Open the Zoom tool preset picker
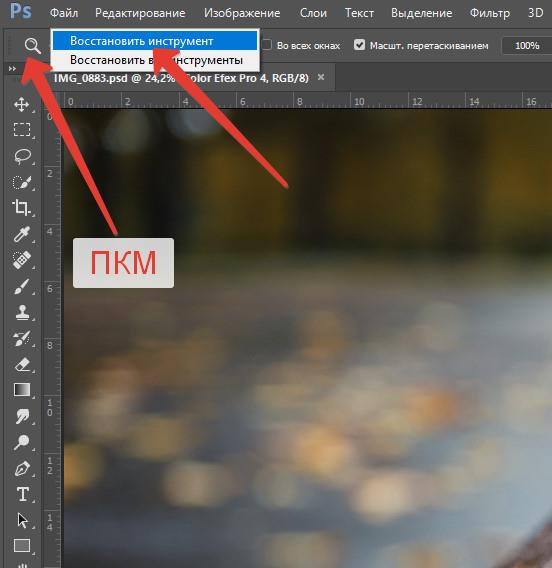 (32, 46)
